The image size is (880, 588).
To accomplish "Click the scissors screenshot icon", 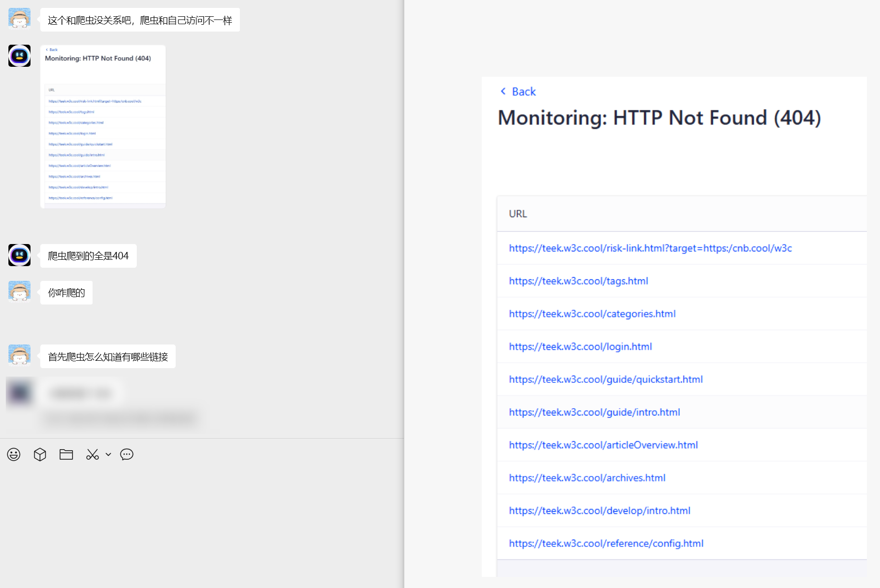I will pyautogui.click(x=93, y=454).
